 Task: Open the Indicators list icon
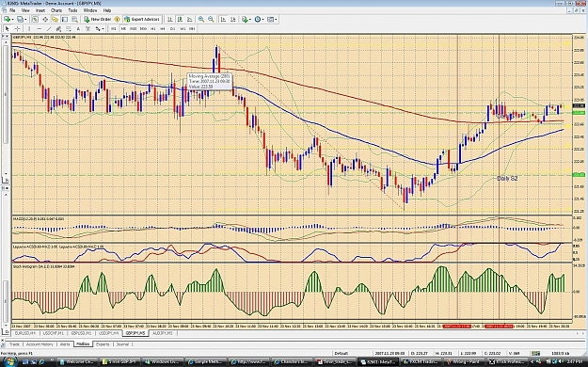pos(245,19)
